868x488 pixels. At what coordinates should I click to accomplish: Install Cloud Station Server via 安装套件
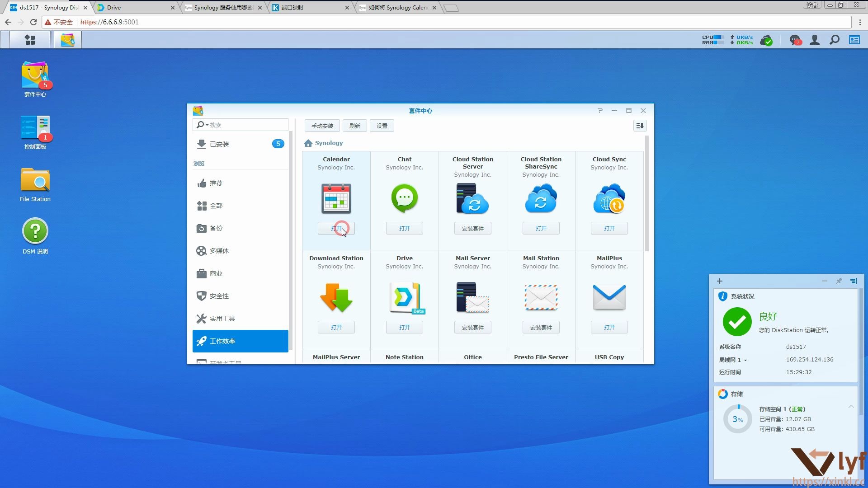pyautogui.click(x=473, y=229)
